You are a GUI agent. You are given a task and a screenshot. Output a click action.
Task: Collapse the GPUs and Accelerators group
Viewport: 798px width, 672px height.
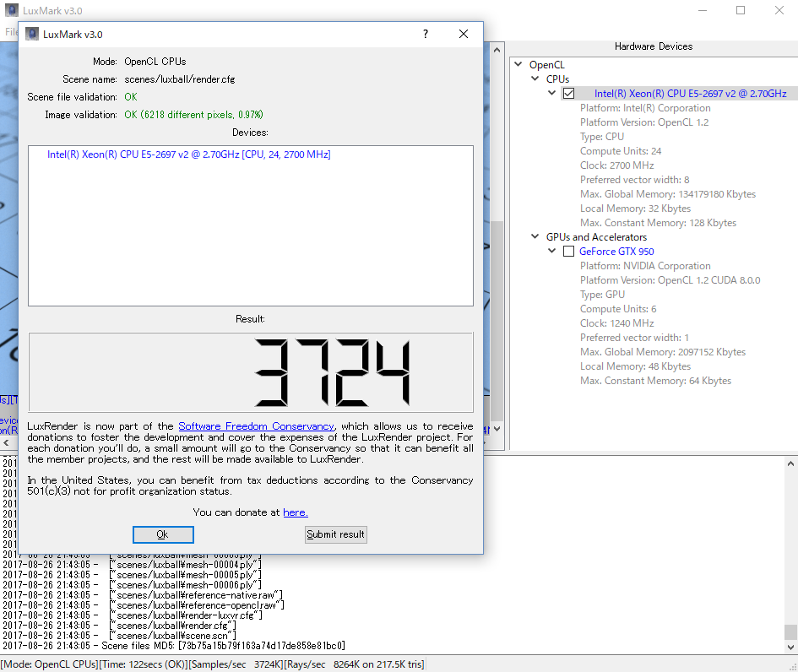point(535,237)
